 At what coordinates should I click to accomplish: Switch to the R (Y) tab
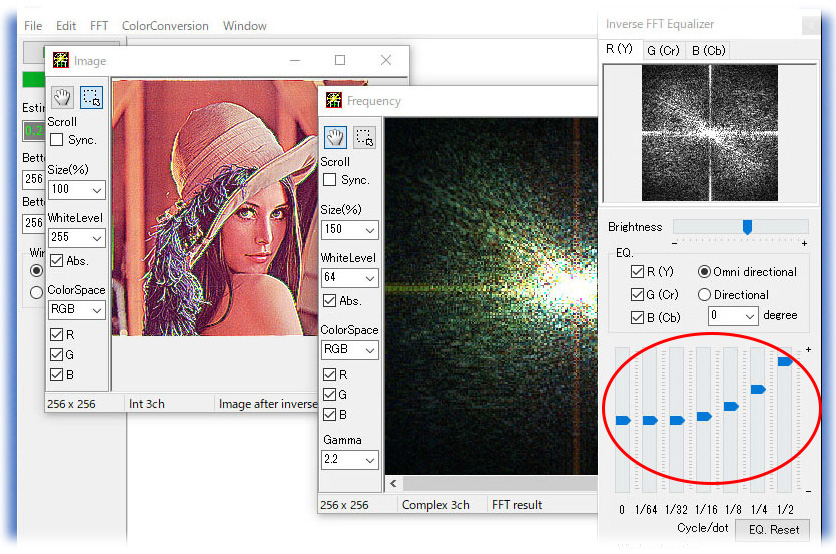coord(620,49)
